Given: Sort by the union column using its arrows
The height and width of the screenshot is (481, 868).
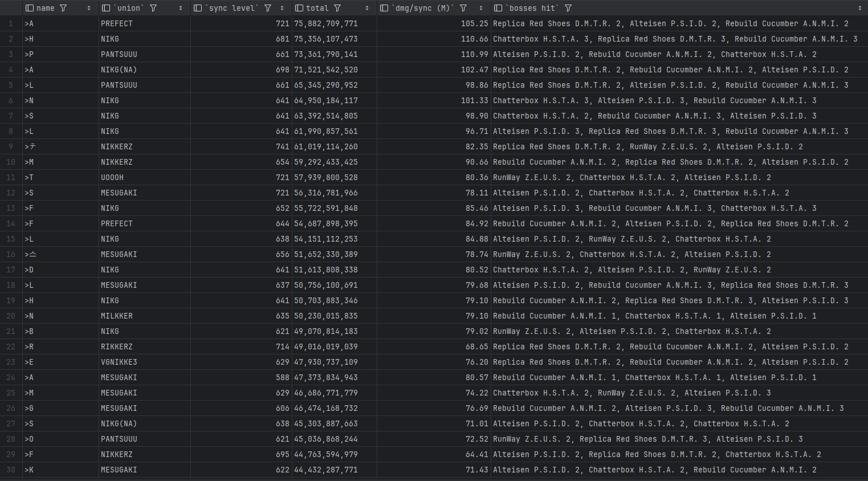Looking at the screenshot, I should 181,8.
